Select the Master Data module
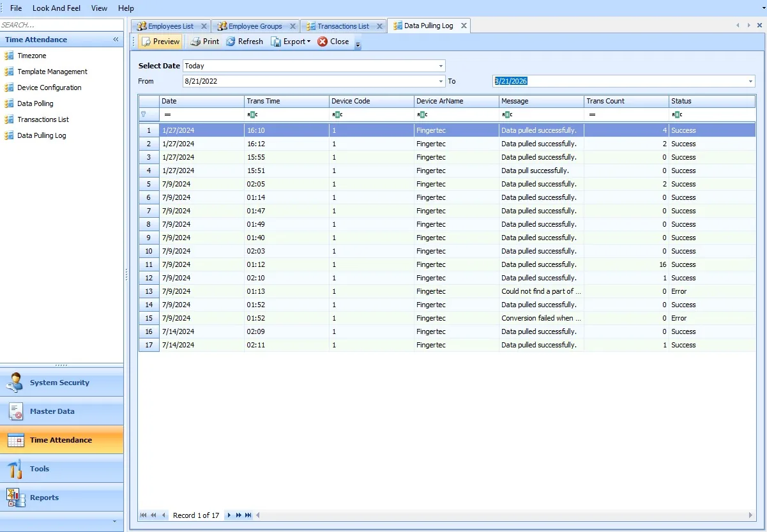767x532 pixels. [x=62, y=411]
